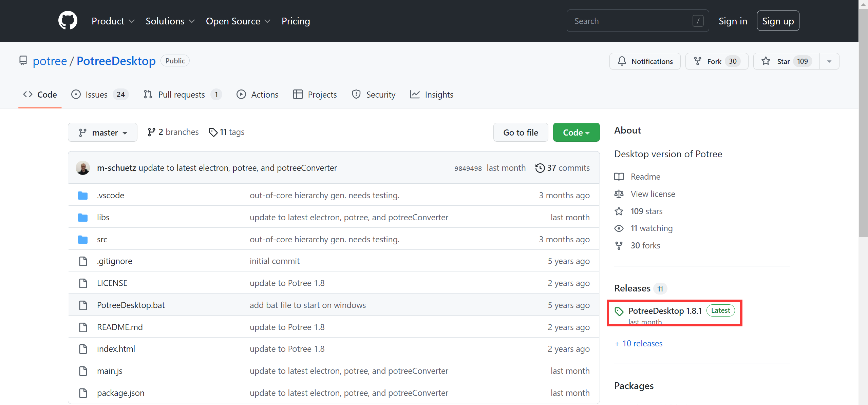
Task: Expand the Product menu
Action: pos(113,21)
